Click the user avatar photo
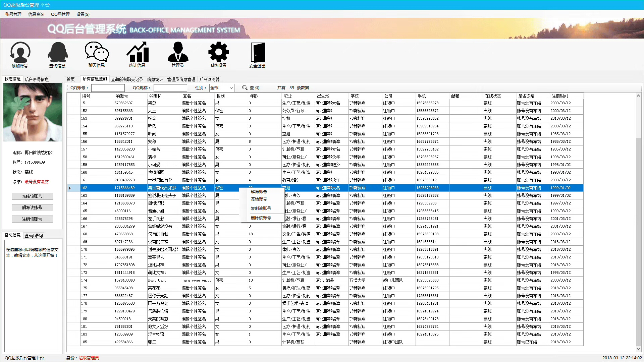The width and height of the screenshot is (644, 362). click(33, 112)
